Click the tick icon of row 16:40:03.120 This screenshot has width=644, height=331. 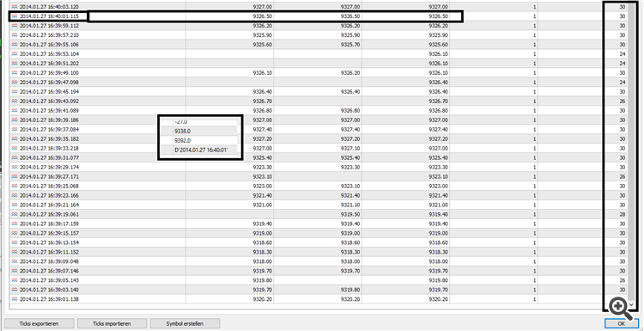coord(15,7)
